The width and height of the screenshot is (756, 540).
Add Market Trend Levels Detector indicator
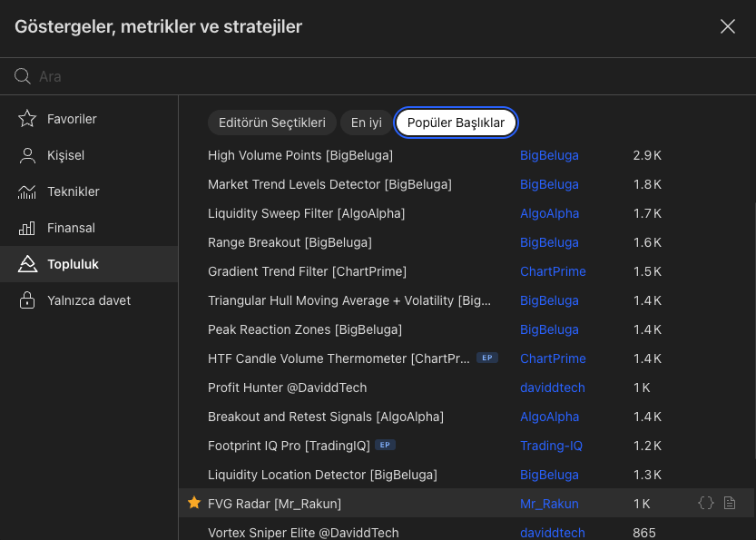(329, 184)
